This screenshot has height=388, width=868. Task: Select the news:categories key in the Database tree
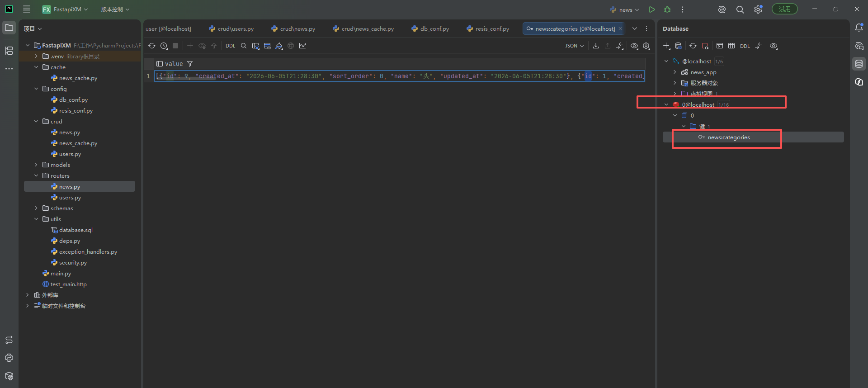pos(728,137)
